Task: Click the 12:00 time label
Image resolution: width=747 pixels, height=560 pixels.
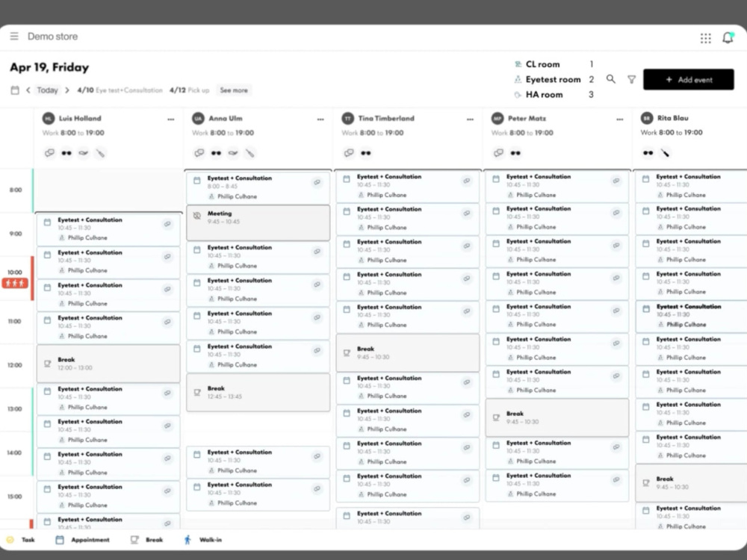Action: point(15,365)
